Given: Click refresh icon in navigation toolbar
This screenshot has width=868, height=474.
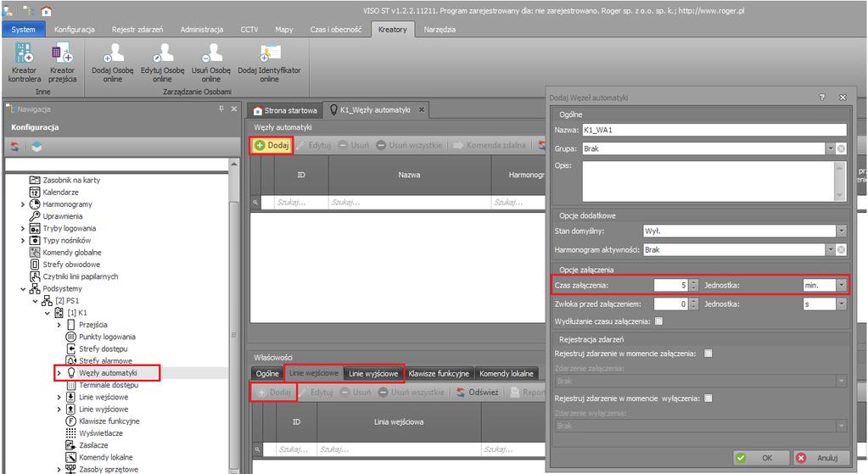Looking at the screenshot, I should point(14,147).
